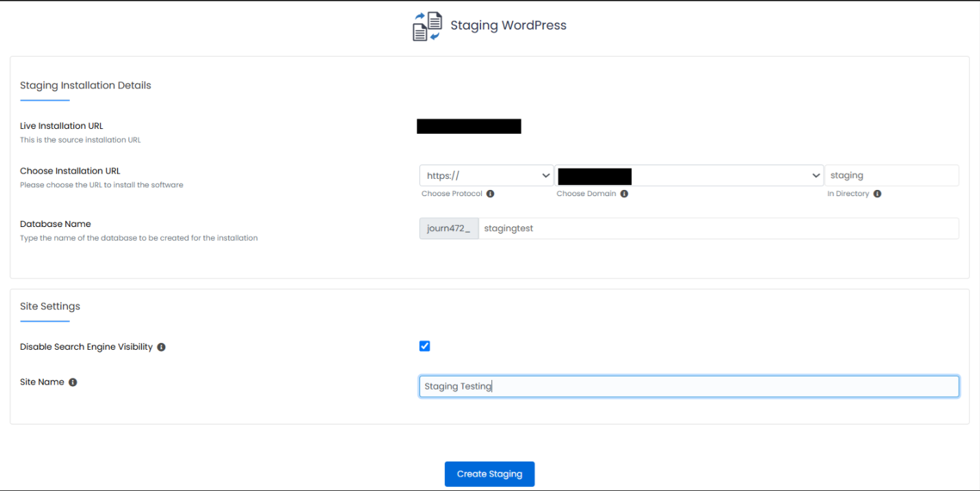Click the Site Name label text

(x=42, y=382)
